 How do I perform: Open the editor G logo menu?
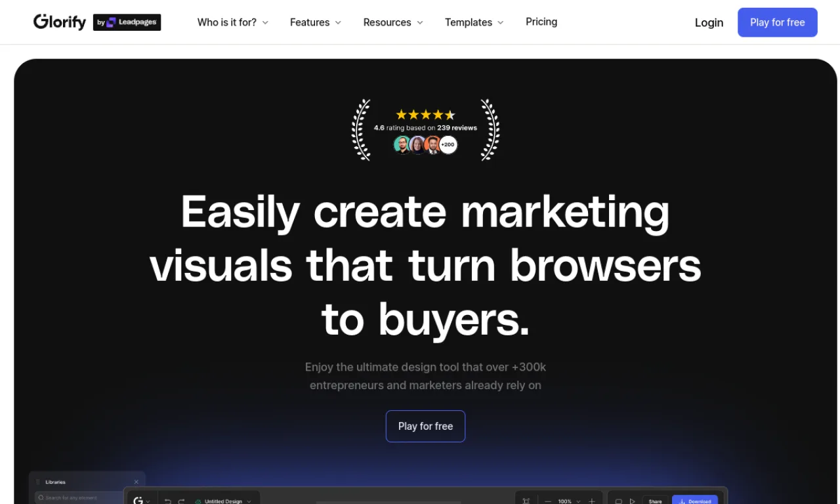tap(141, 501)
